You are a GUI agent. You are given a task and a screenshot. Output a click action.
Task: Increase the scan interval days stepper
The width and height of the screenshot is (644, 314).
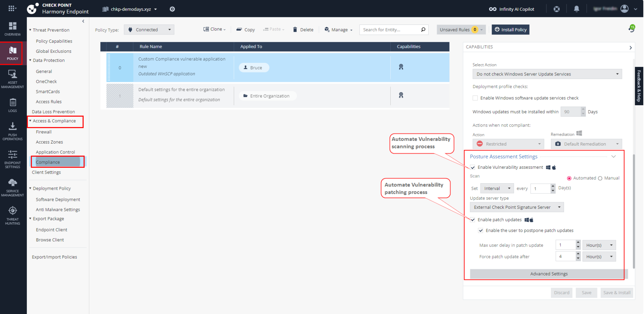click(553, 186)
